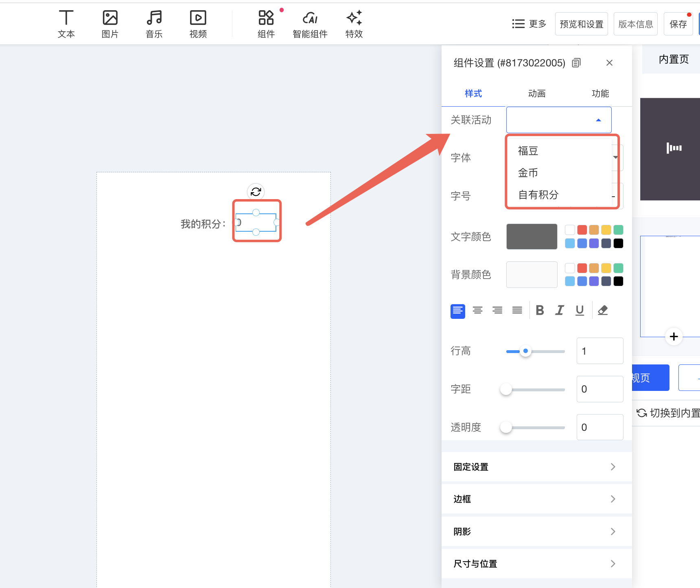Pick the red text color swatch
Viewport: 700px width, 588px height.
582,230
